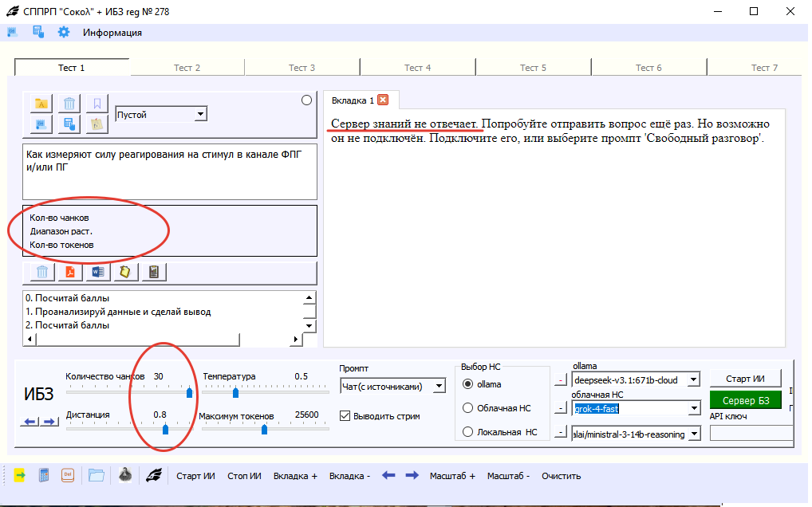Screen dimensions: 812x507
Task: Toggle the Выводить стрим checkbox
Action: click(345, 415)
